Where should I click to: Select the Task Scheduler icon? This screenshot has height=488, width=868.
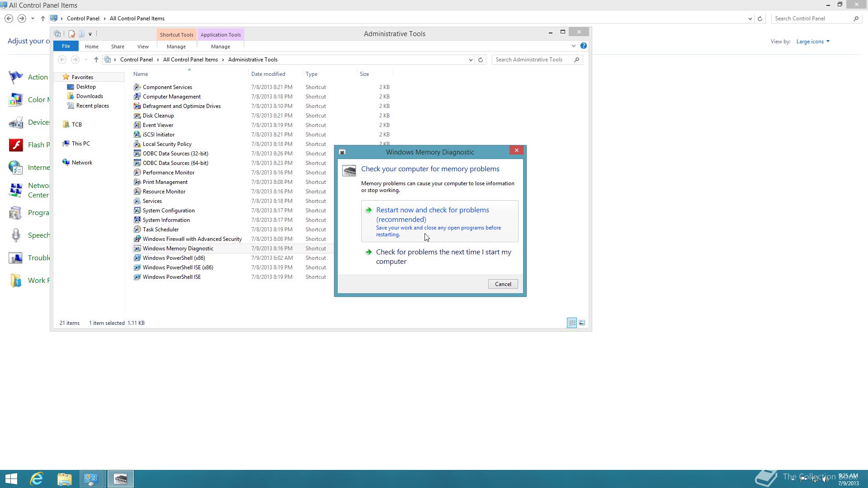pos(137,230)
